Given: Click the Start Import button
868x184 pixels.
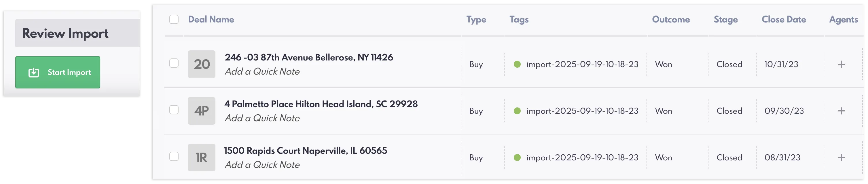Looking at the screenshot, I should coord(58,73).
